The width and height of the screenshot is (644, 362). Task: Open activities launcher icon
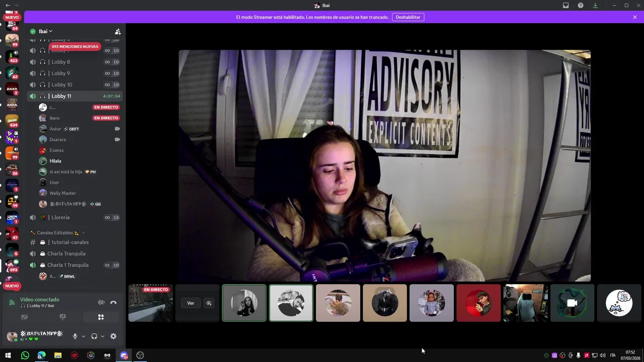[101, 317]
